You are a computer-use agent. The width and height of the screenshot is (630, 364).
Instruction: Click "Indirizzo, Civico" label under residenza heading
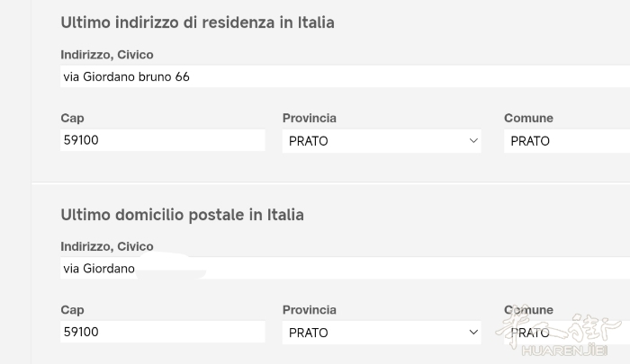pyautogui.click(x=107, y=55)
